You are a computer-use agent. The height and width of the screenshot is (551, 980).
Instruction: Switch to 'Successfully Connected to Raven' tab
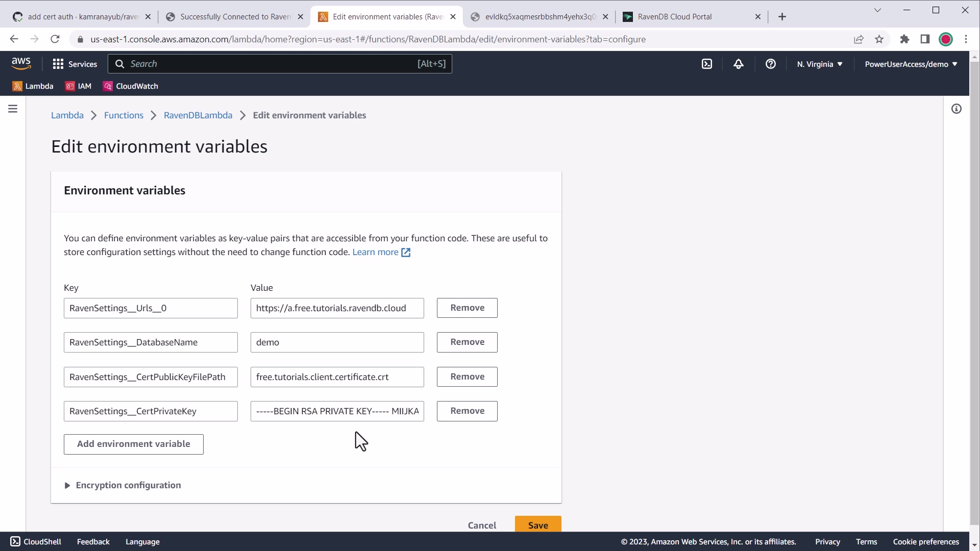pyautogui.click(x=235, y=17)
